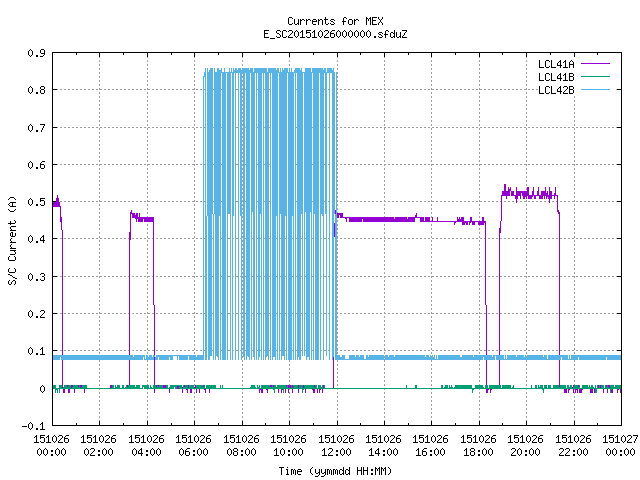Click the -0.1 y-axis tick label
Viewport: 640px width, 480px height.
tap(33, 426)
